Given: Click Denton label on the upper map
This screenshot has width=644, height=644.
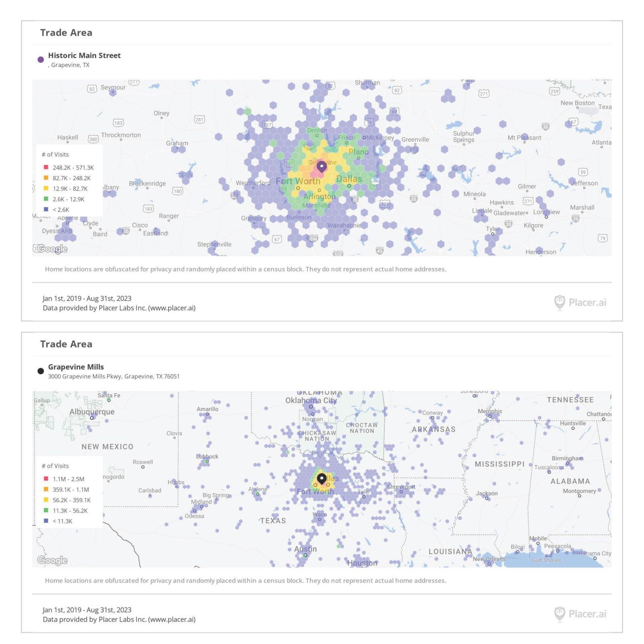Looking at the screenshot, I should [317, 130].
